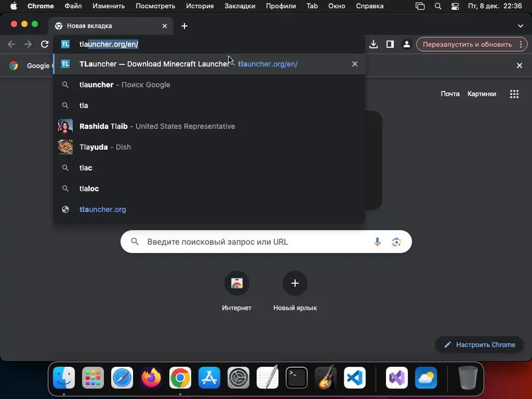Open the 'Файл' menu
The image size is (532, 399).
tap(73, 6)
